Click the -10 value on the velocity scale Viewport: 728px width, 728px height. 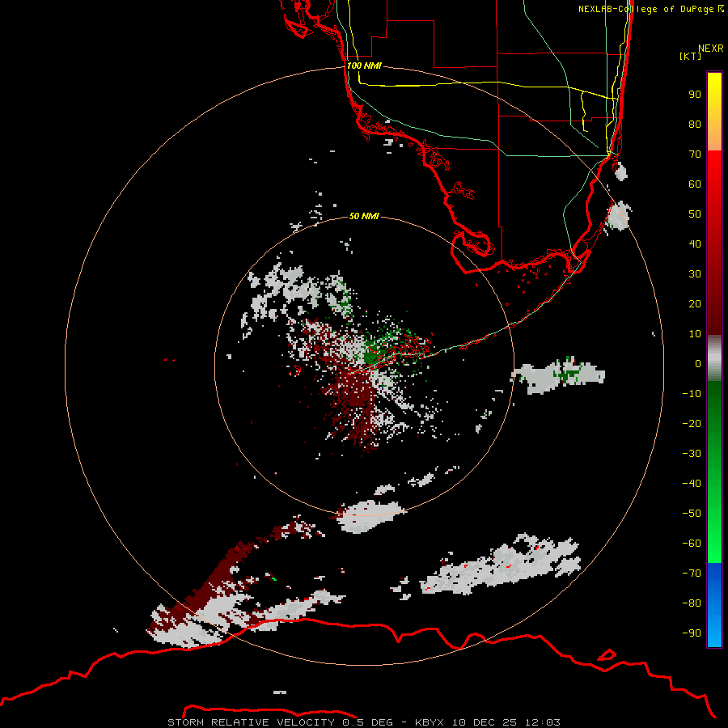point(692,394)
